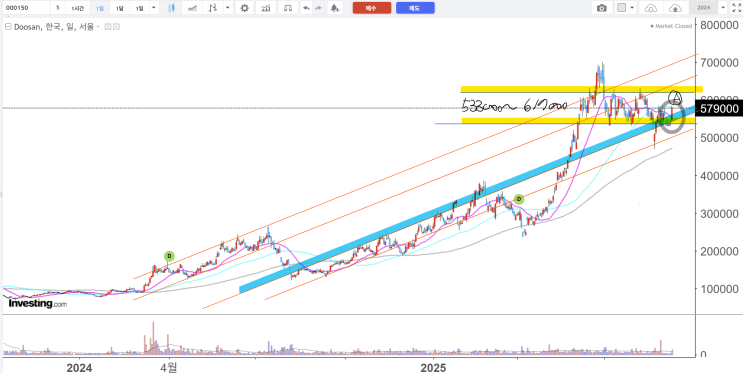This screenshot has height=373, width=743.
Task: Save chart layout to cloud
Action: (676, 8)
